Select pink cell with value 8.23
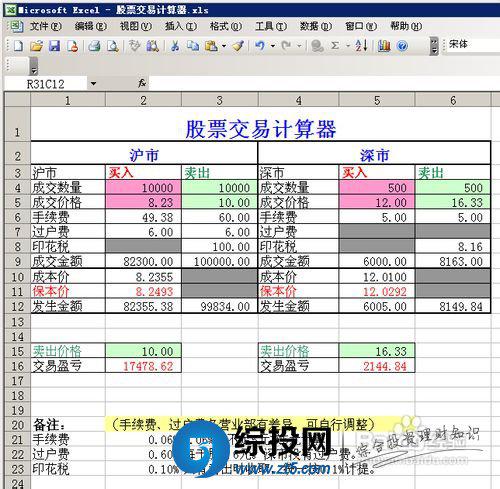The width and height of the screenshot is (500, 489). point(143,202)
